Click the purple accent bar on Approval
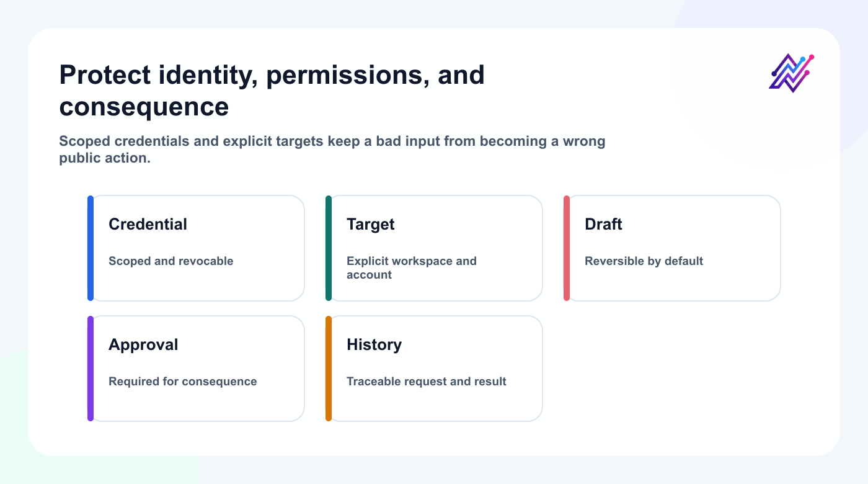 91,369
